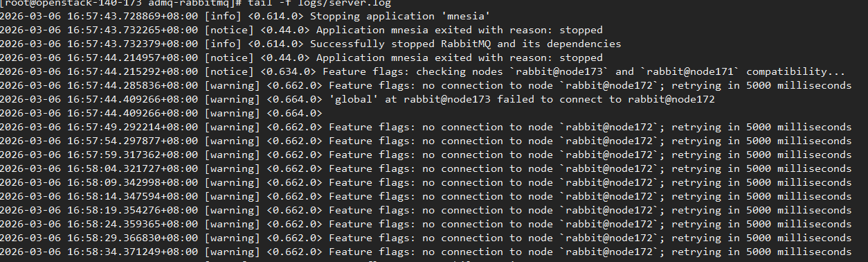Viewport: 868px width, 262px height.
Task: Click the log line timestamped 16:58:19.354276
Action: coord(426,210)
